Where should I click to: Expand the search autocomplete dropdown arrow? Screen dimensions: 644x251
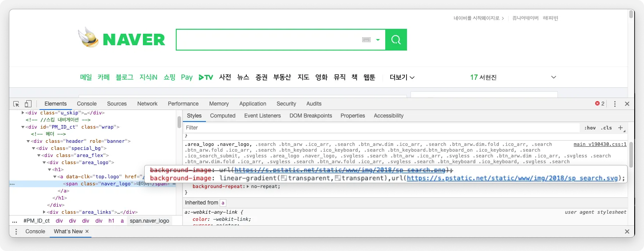[378, 40]
